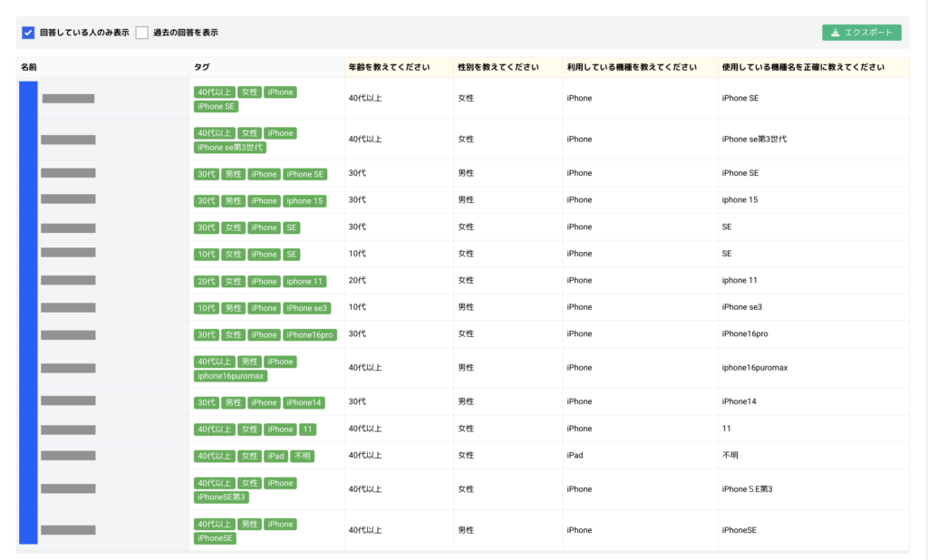Click the iPhone se3 tag
The width and height of the screenshot is (928, 560).
click(306, 308)
